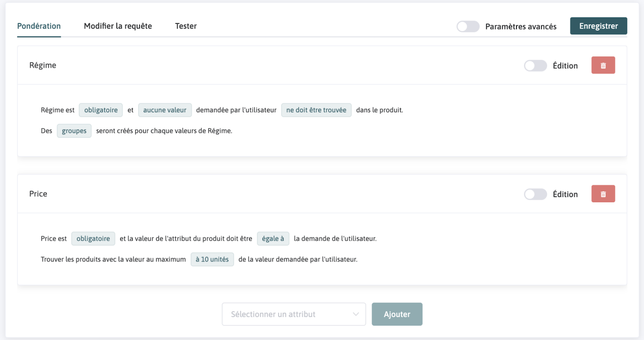The image size is (644, 340).
Task: Change the ne doit être trouvée chip
Action: click(x=316, y=110)
